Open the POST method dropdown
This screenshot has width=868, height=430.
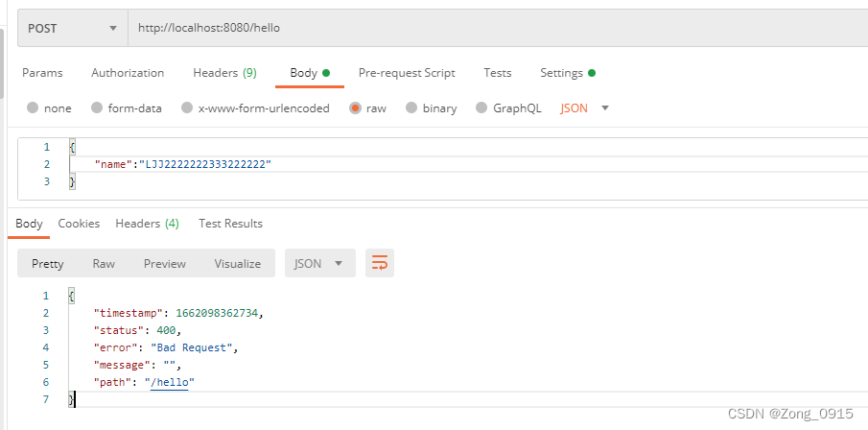click(73, 28)
